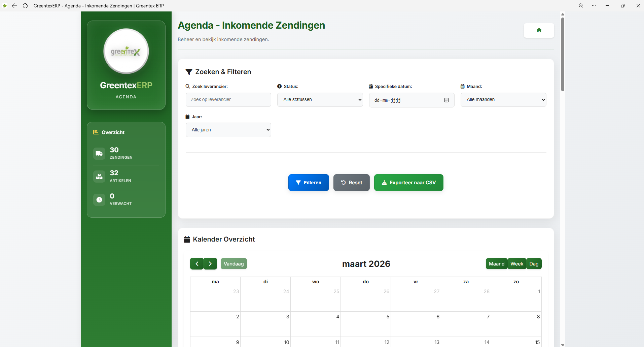Select calendar day 12 in March
The width and height of the screenshot is (644, 347).
coord(366,342)
